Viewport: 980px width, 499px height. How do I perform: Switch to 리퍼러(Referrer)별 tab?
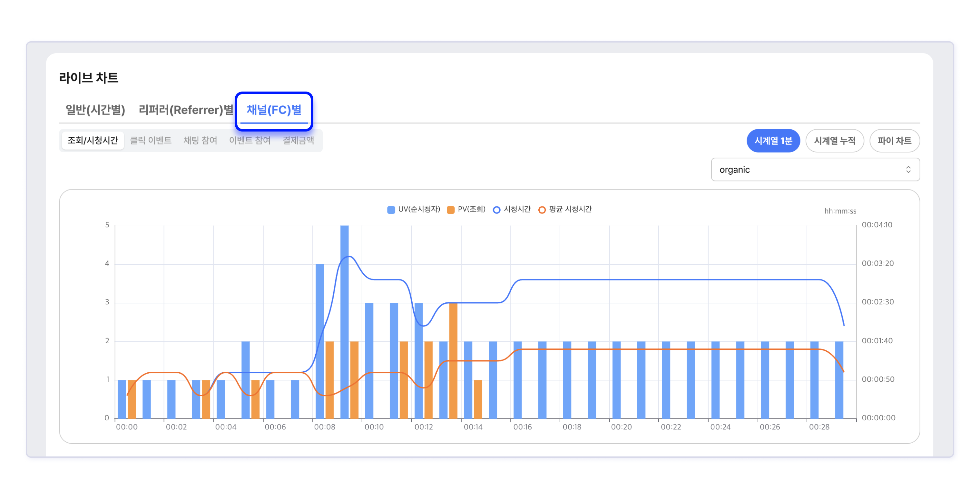click(186, 110)
